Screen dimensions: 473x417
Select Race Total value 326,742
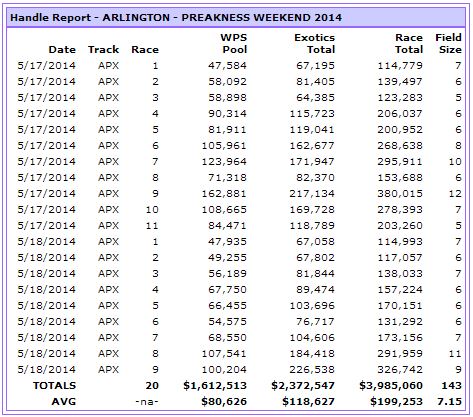coord(400,370)
